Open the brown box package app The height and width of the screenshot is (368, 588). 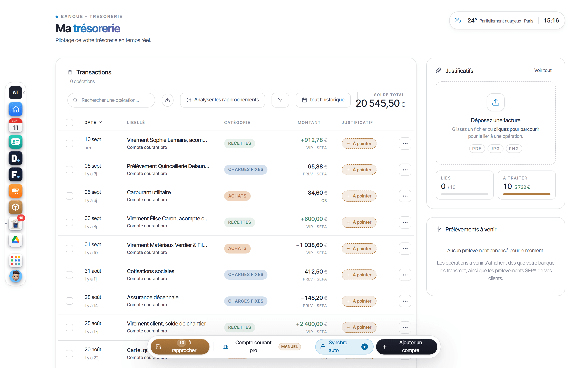(16, 207)
